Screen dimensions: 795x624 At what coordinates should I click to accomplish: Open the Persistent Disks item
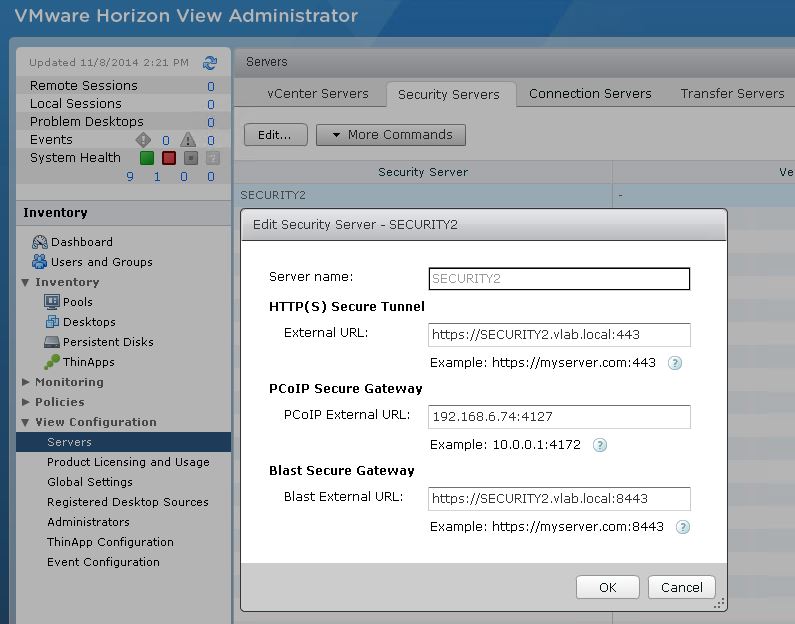click(x=108, y=342)
